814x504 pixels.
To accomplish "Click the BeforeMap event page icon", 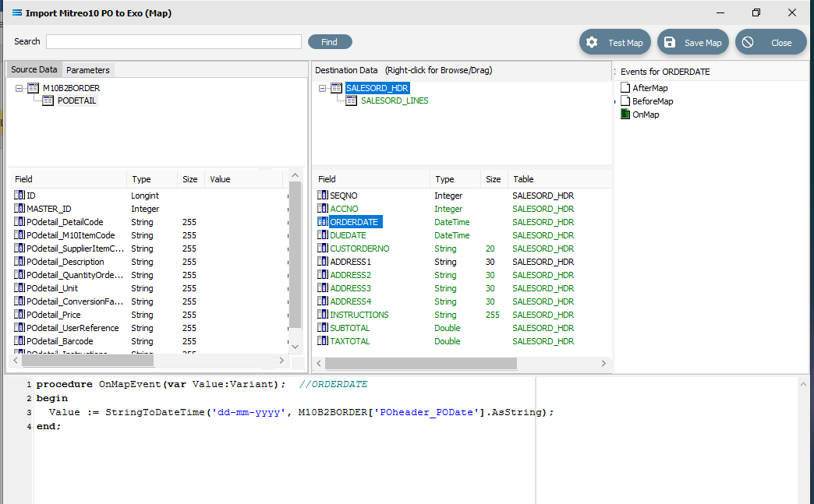I will pos(625,101).
